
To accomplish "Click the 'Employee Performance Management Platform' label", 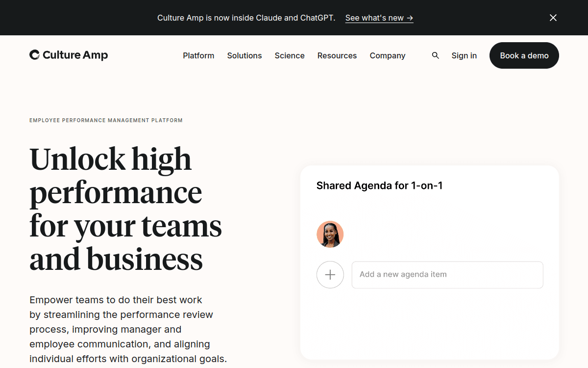I will tap(106, 120).
